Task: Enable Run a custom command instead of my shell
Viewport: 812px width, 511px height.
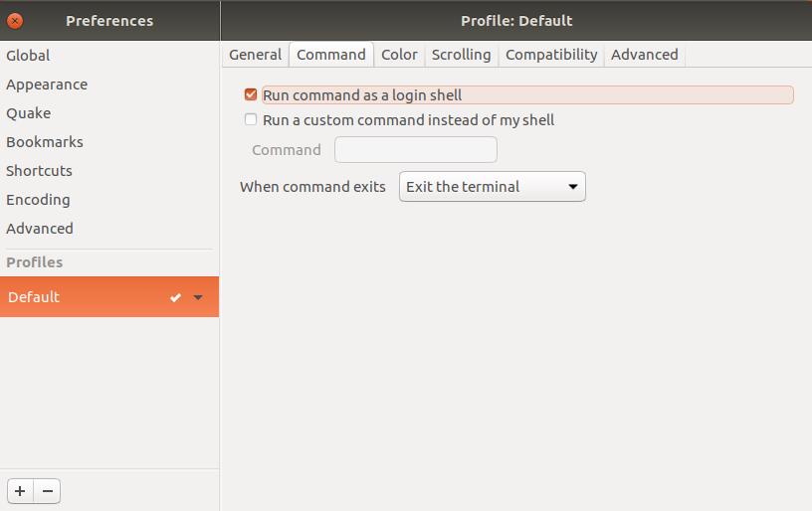Action: click(x=251, y=119)
